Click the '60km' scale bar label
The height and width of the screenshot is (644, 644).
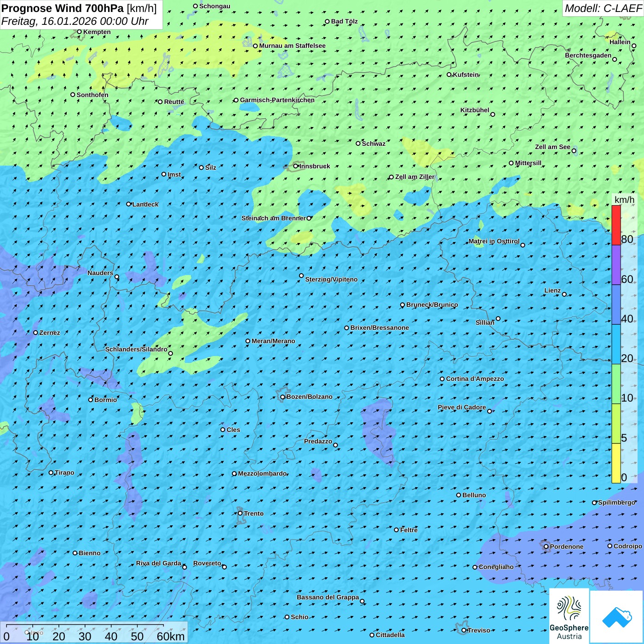tap(171, 636)
